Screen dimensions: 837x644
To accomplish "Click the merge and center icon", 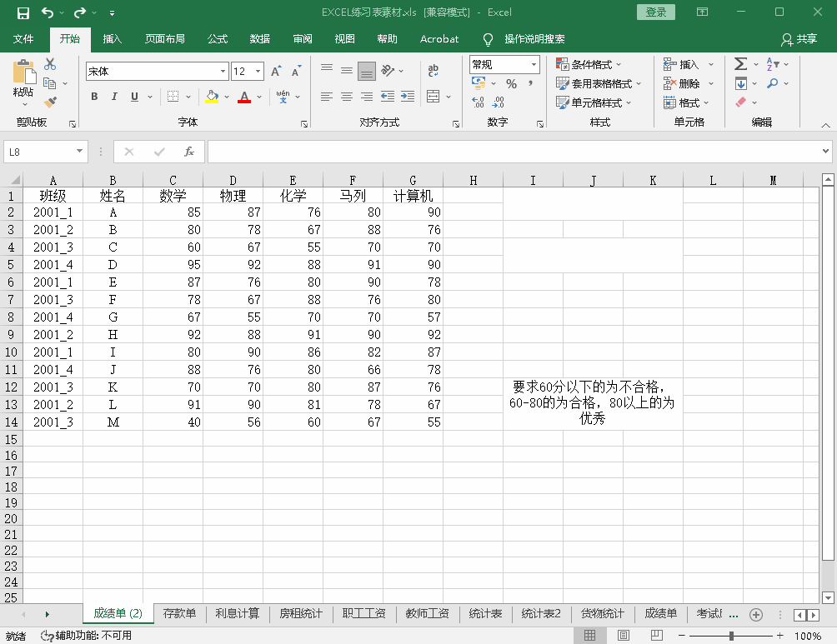I will pos(433,96).
